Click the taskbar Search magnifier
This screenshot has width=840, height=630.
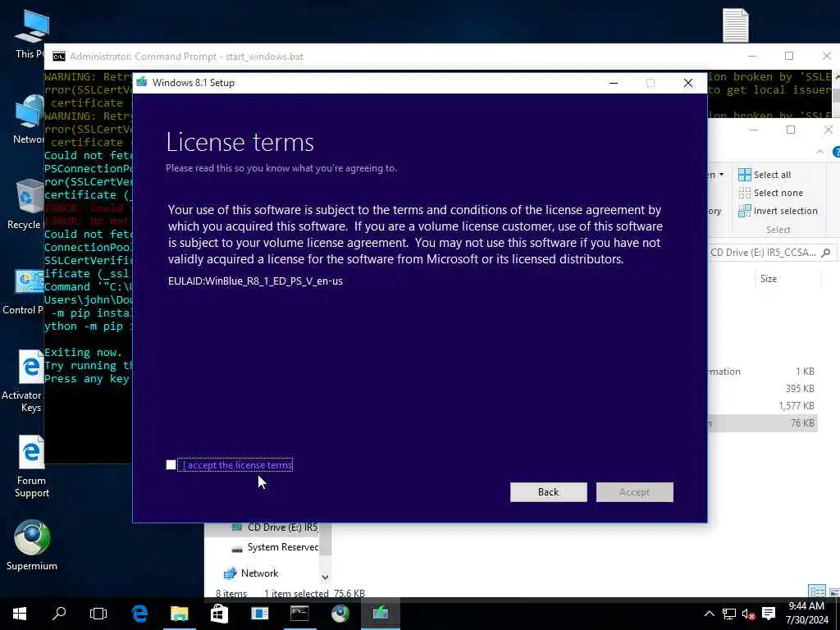pos(59,614)
